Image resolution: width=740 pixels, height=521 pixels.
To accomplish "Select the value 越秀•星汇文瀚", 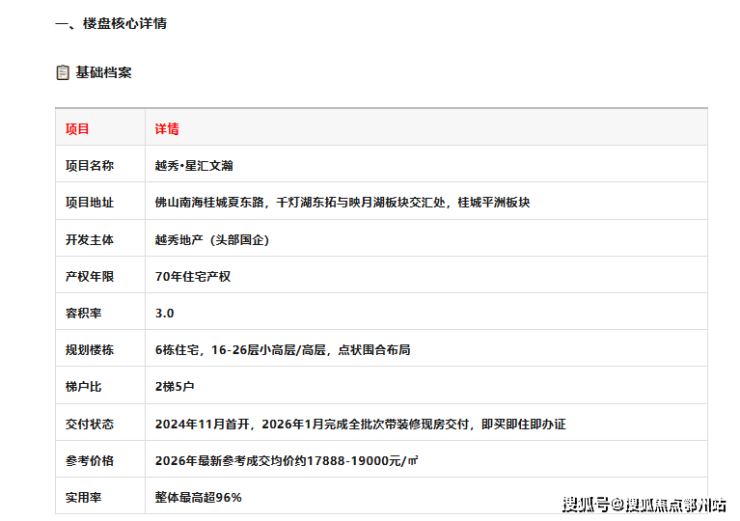I will [194, 166].
